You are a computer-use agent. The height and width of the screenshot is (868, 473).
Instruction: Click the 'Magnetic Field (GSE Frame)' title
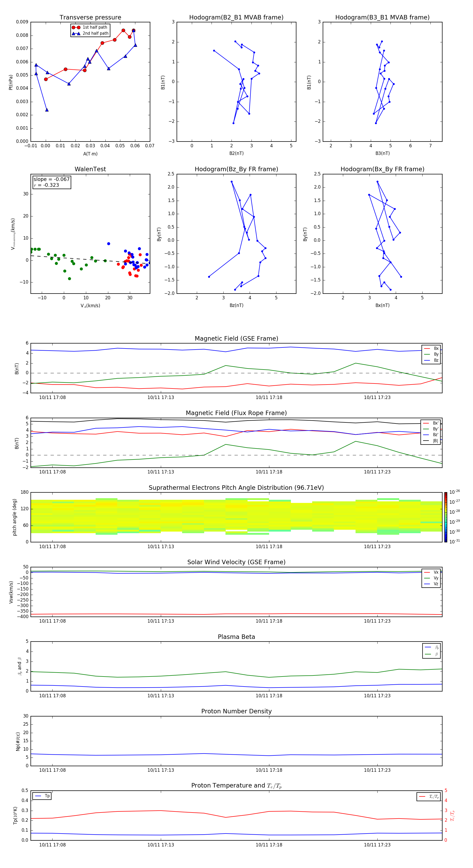click(x=236, y=339)
